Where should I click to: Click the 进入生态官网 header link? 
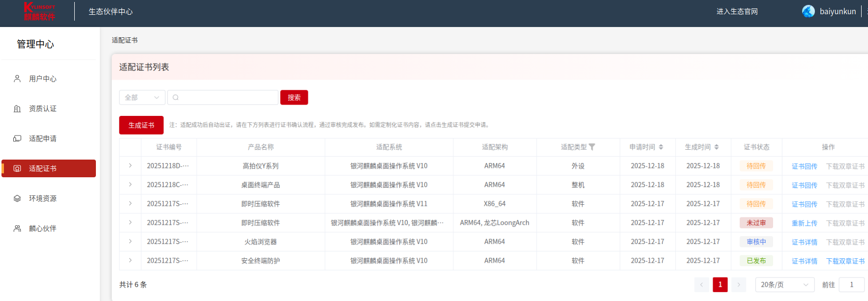(737, 11)
